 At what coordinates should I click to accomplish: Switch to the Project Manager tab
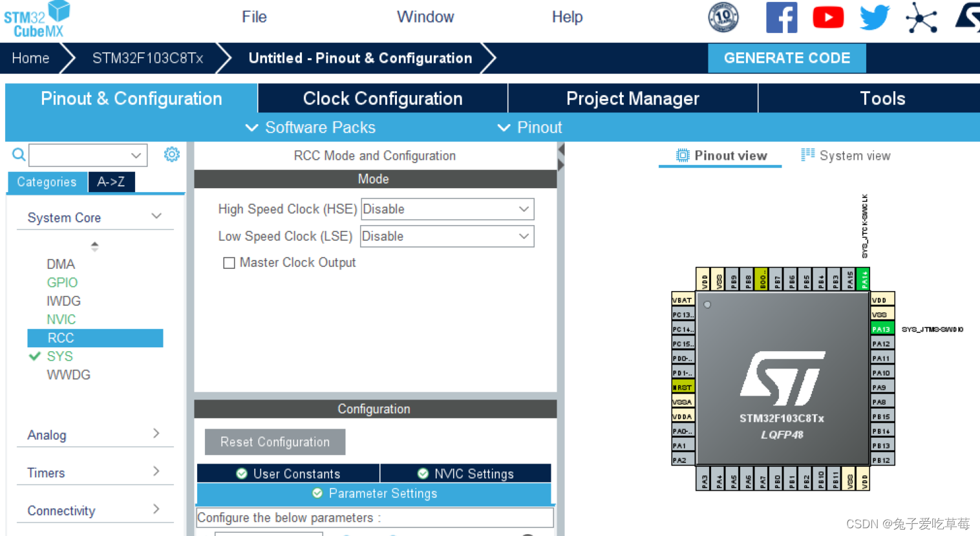(633, 98)
